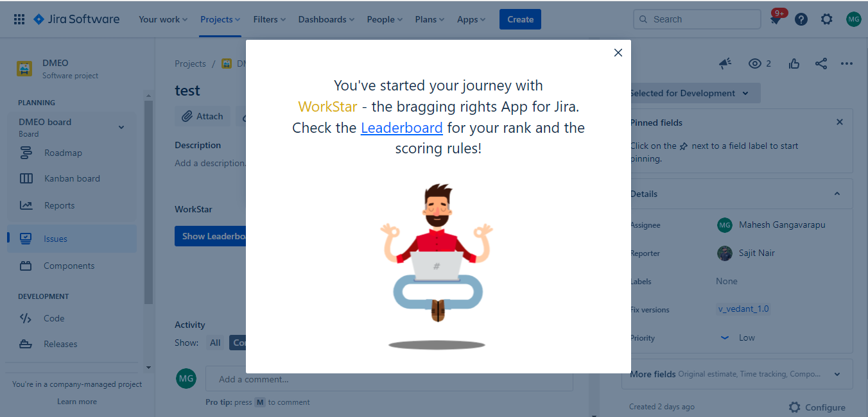The image size is (868, 417).
Task: Click the sidebar scroll down arrow
Action: click(148, 368)
